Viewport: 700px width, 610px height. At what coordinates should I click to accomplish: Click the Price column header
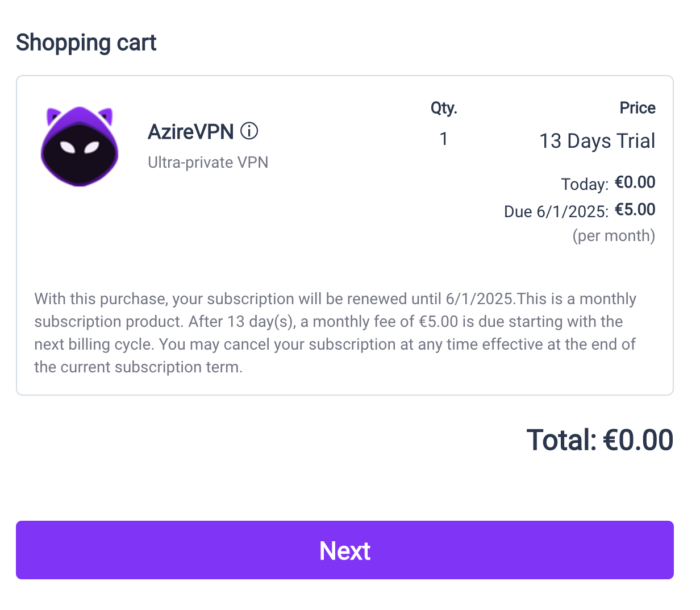click(637, 108)
